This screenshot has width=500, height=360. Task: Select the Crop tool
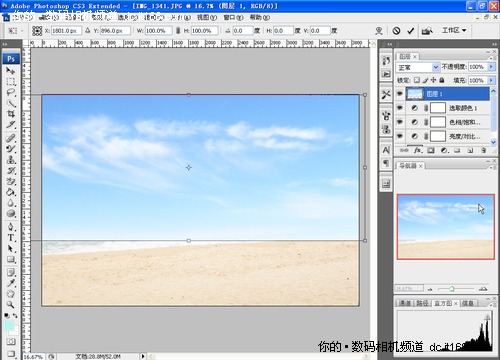coord(10,114)
